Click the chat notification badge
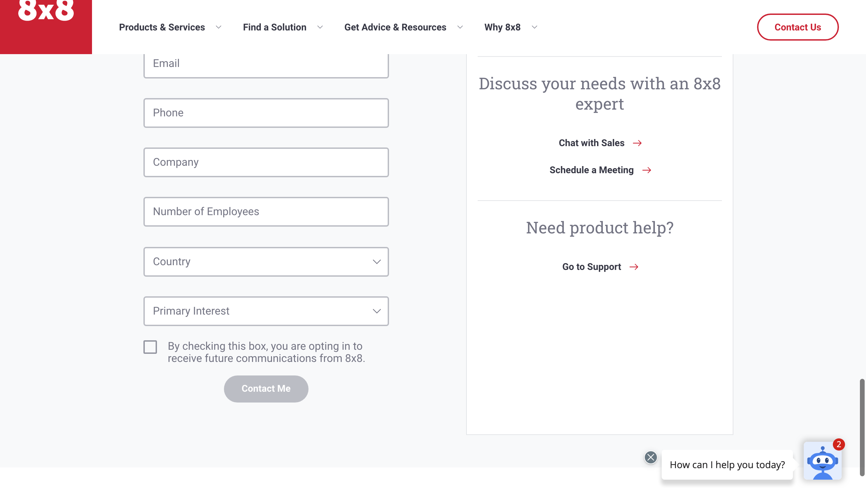Viewport: 866px width, 504px height. 839,444
